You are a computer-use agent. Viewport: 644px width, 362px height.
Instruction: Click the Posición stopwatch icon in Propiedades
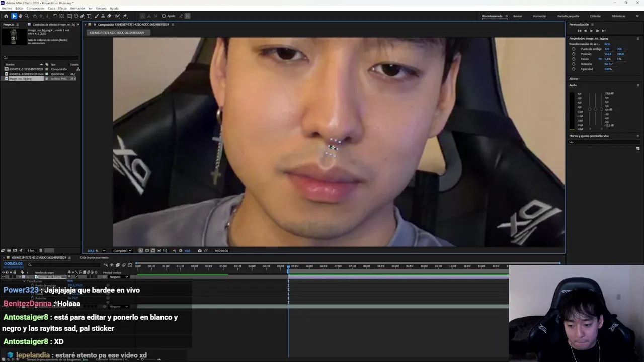pyautogui.click(x=574, y=54)
